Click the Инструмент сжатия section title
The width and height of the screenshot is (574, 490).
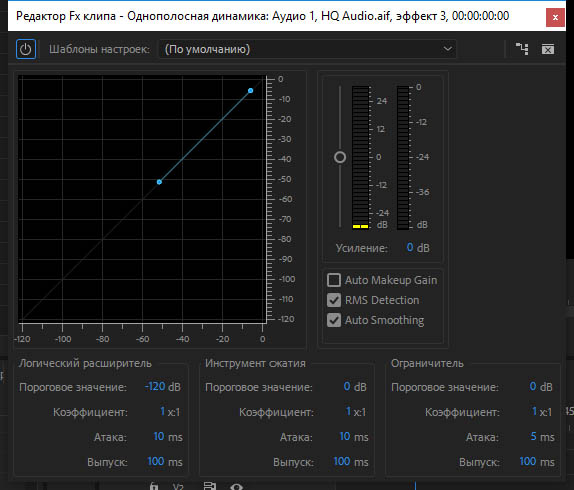point(255,363)
